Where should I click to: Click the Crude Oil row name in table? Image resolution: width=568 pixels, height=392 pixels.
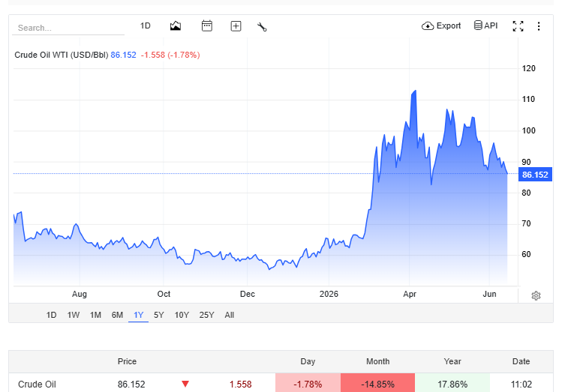(37, 384)
